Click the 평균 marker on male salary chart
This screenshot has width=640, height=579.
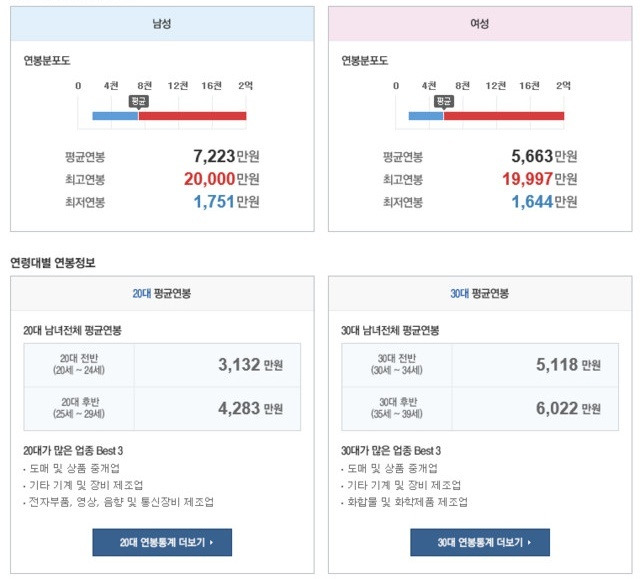pos(139,102)
